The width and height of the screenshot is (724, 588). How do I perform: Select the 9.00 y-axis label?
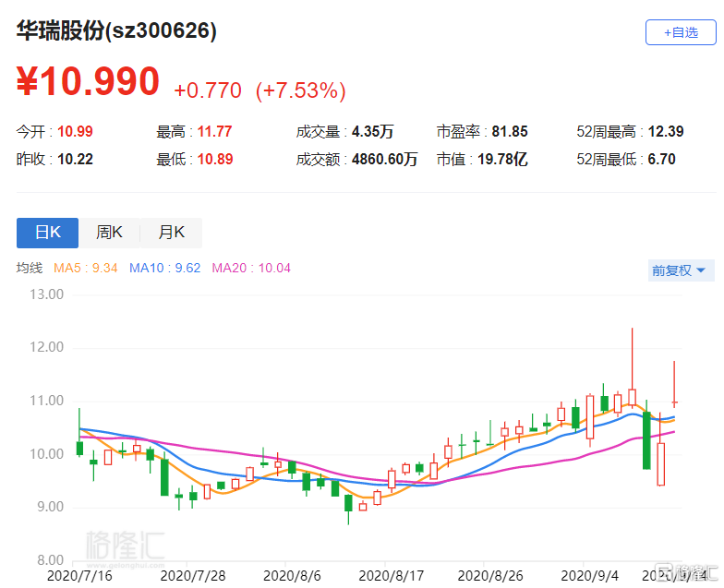pyautogui.click(x=50, y=507)
